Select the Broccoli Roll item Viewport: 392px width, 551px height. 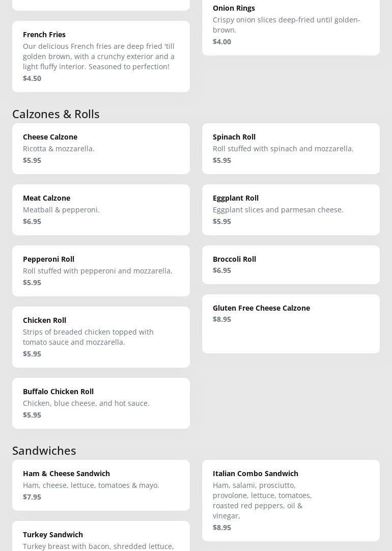[x=291, y=264]
